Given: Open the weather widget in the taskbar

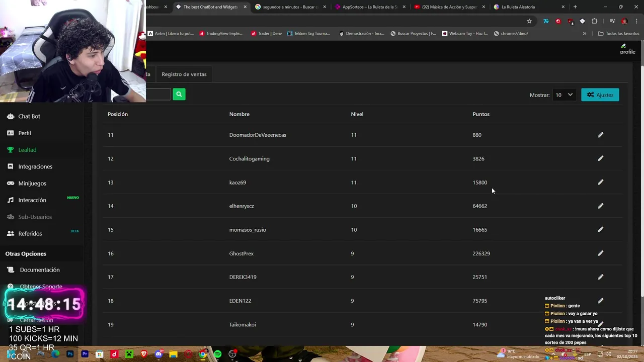Looking at the screenshot, I should pyautogui.click(x=518, y=354).
